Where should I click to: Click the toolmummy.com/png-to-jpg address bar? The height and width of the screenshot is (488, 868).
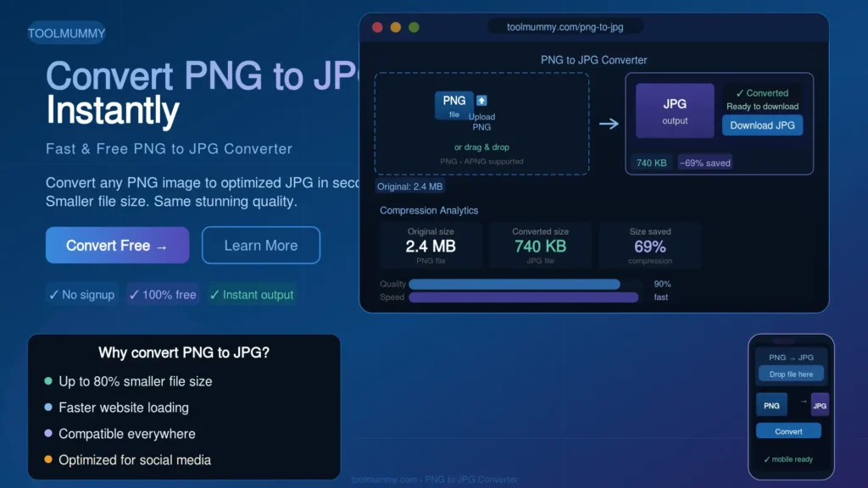(565, 27)
